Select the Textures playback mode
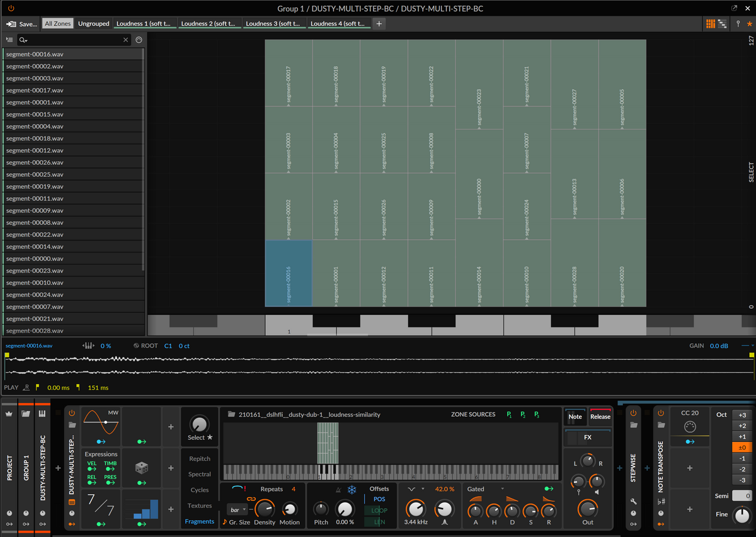The width and height of the screenshot is (756, 537). coord(200,506)
